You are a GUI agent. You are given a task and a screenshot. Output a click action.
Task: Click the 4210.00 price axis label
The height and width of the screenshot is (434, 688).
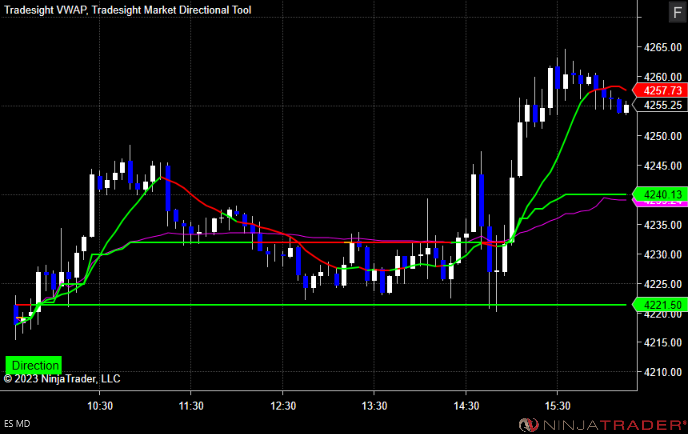pos(663,372)
